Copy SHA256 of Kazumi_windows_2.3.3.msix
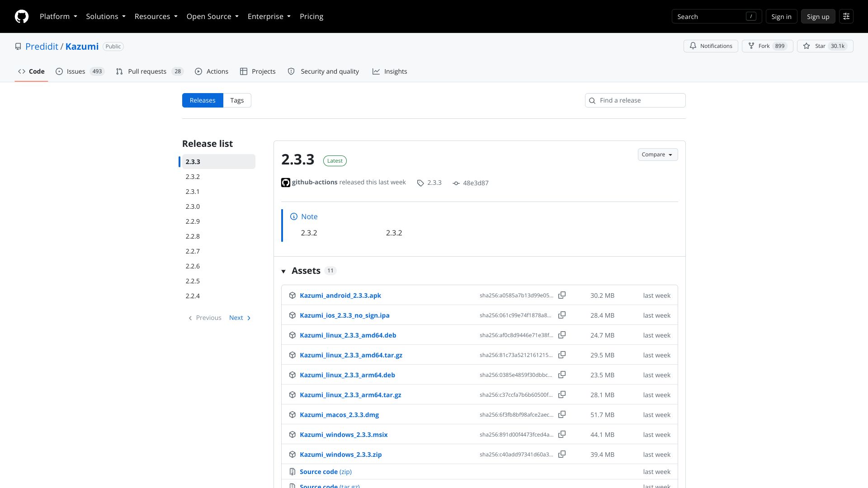This screenshot has width=868, height=488. pos(562,434)
